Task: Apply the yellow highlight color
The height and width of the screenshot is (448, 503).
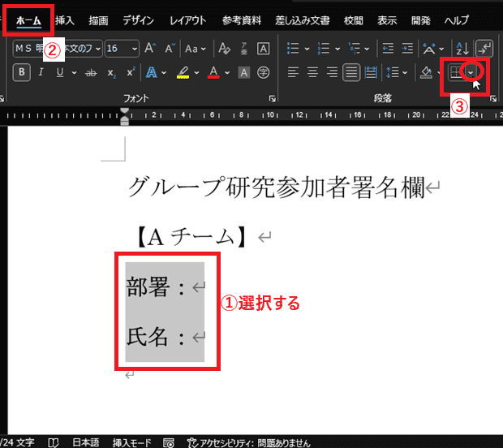Action: tap(183, 72)
